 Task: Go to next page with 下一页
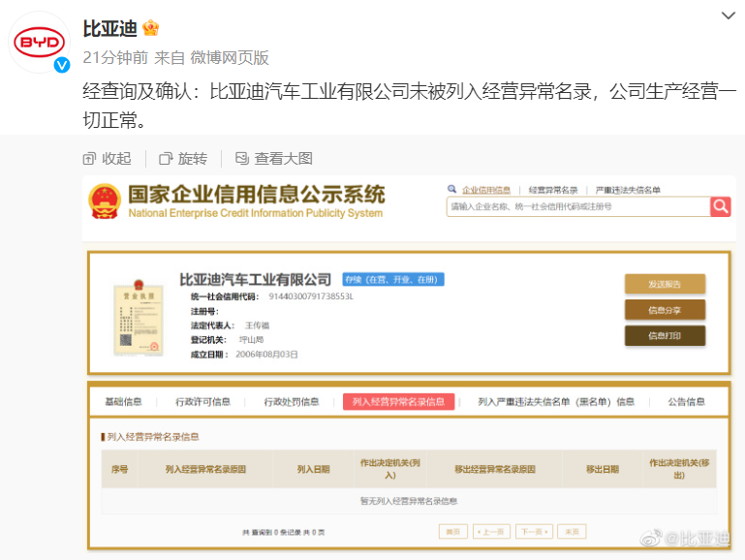click(x=534, y=531)
